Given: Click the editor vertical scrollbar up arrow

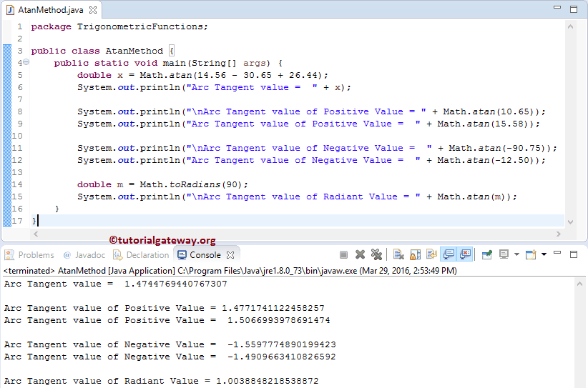Looking at the screenshot, I should click(570, 26).
